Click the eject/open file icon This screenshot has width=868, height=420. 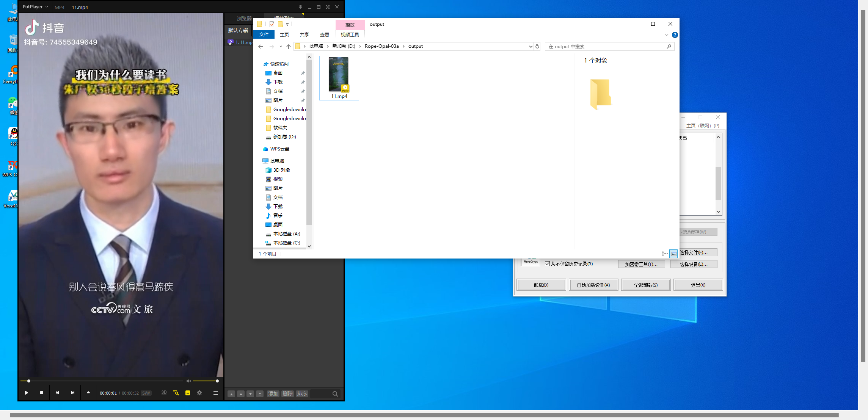tap(88, 393)
